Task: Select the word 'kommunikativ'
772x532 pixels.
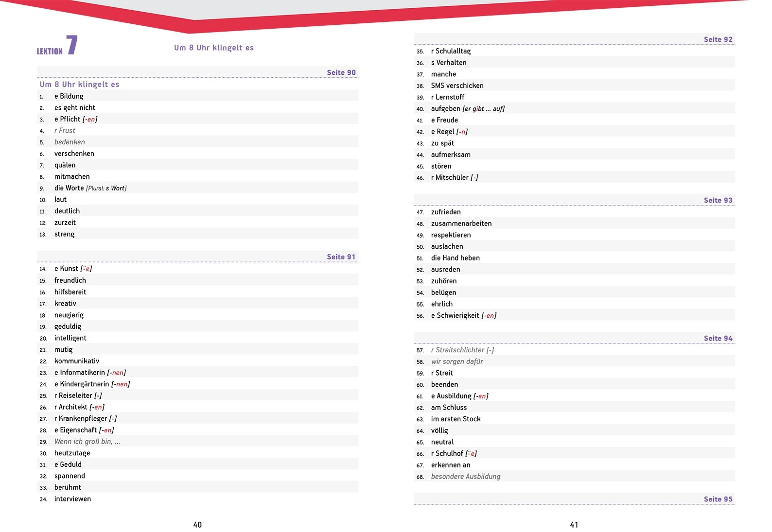Action: pos(76,361)
